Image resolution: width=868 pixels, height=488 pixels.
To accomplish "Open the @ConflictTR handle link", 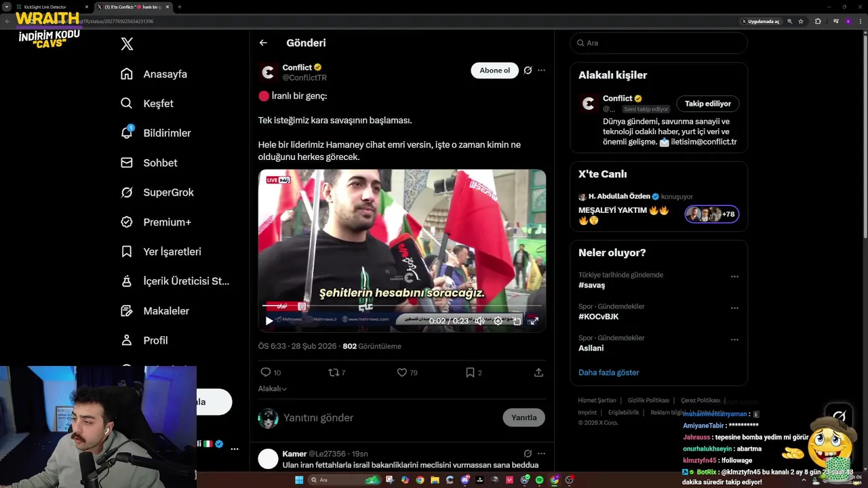I will (x=304, y=78).
